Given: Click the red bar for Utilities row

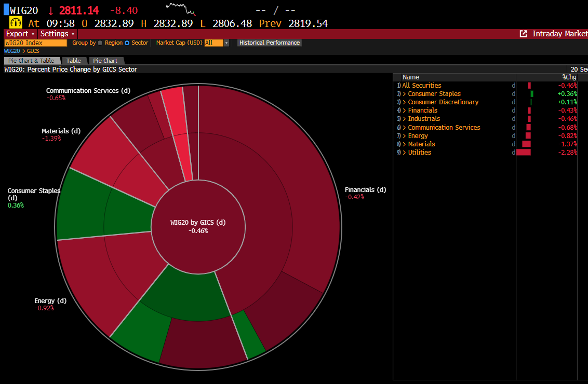Looking at the screenshot, I should click(x=524, y=153).
